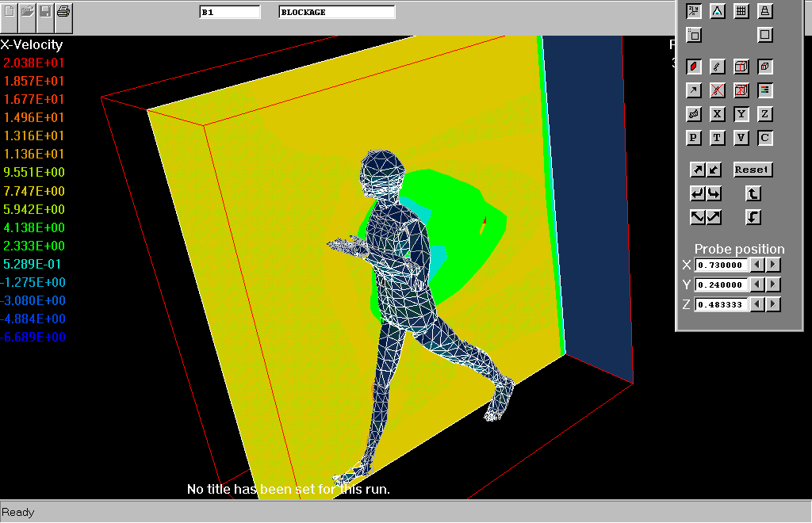The width and height of the screenshot is (812, 523).
Task: Click the Save floppy disk icon
Action: [x=46, y=12]
